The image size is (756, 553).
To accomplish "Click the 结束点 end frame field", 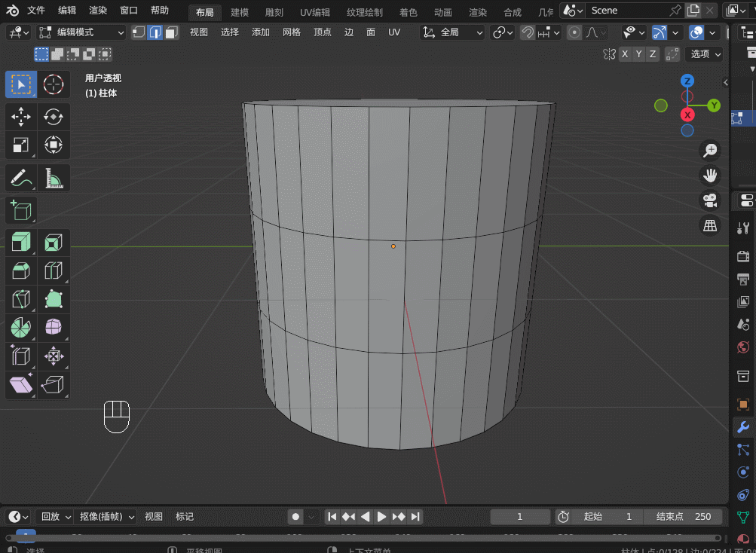I will [684, 516].
